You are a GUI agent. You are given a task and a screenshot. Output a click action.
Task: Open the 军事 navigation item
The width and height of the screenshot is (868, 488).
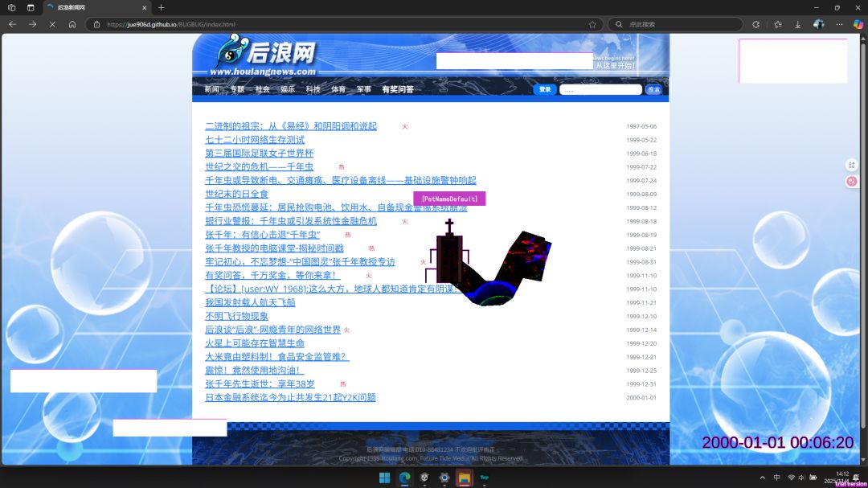(364, 89)
